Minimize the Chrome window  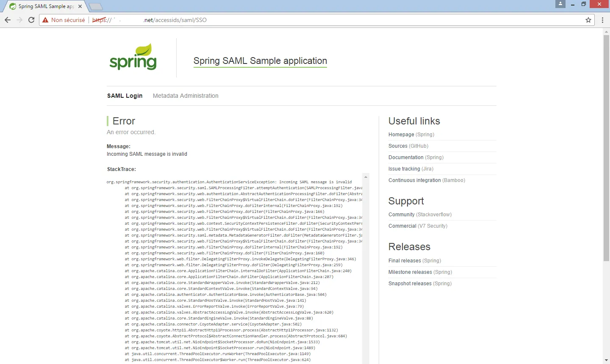pos(573,4)
